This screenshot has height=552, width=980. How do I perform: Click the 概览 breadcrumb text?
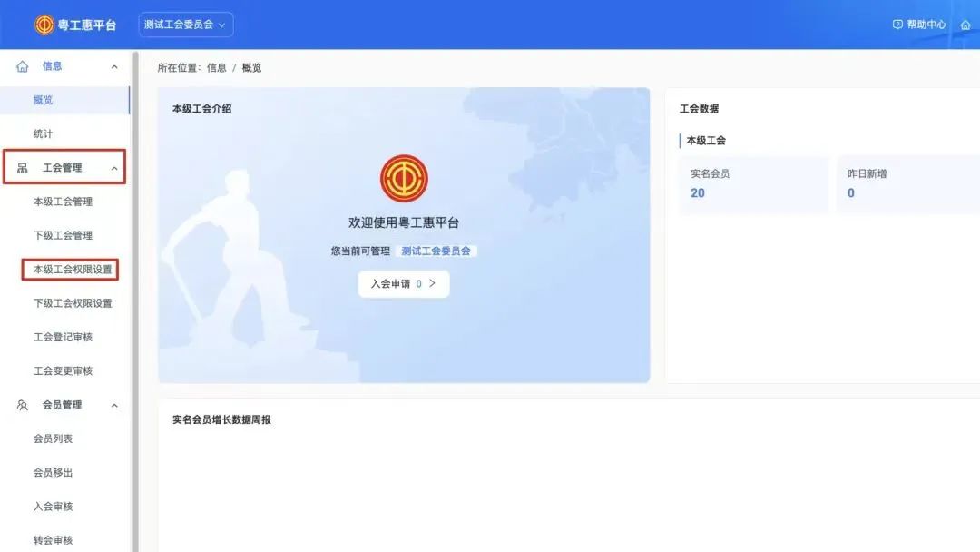pos(251,67)
